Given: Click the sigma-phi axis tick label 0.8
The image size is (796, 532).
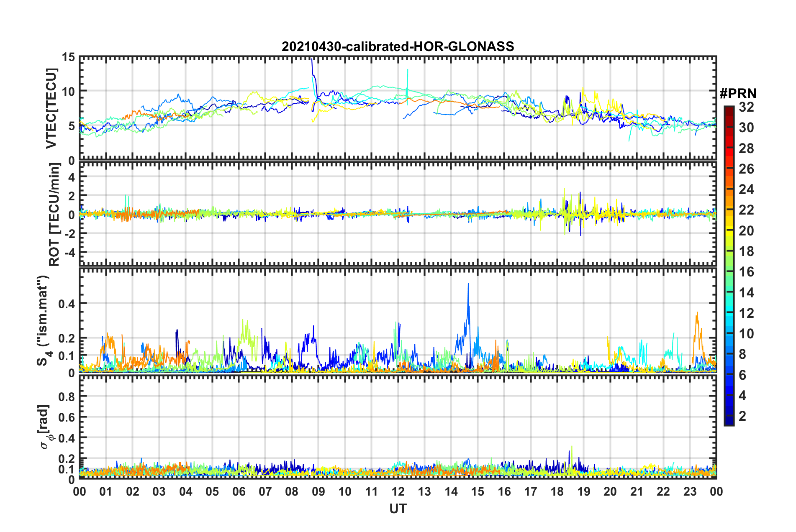Looking at the screenshot, I should pyautogui.click(x=67, y=396).
